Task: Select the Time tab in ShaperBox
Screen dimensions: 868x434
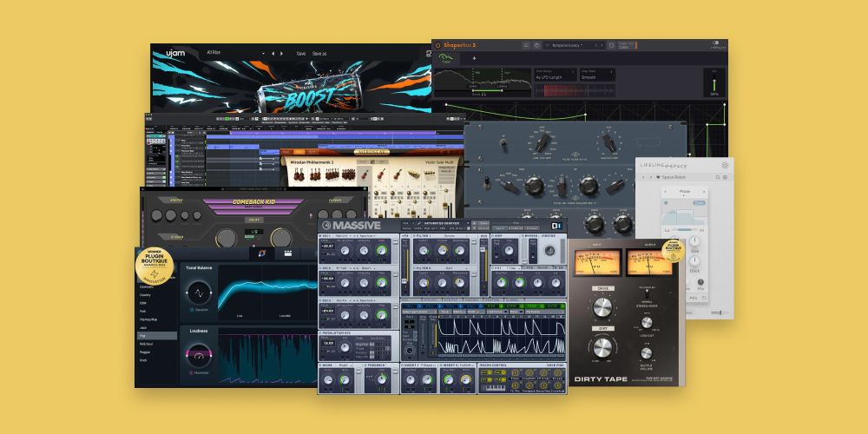Action: click(445, 59)
